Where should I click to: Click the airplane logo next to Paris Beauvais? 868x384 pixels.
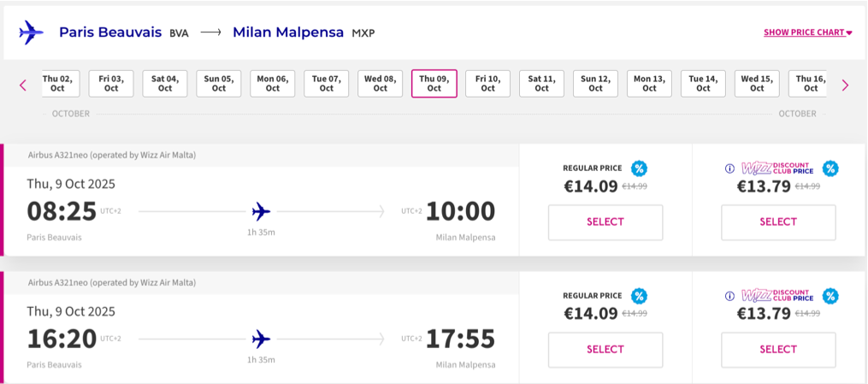click(31, 32)
